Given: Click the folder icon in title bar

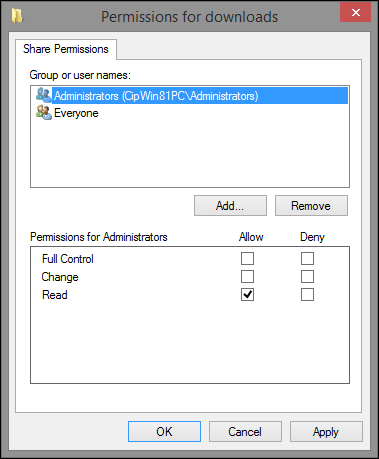Looking at the screenshot, I should click(x=17, y=16).
